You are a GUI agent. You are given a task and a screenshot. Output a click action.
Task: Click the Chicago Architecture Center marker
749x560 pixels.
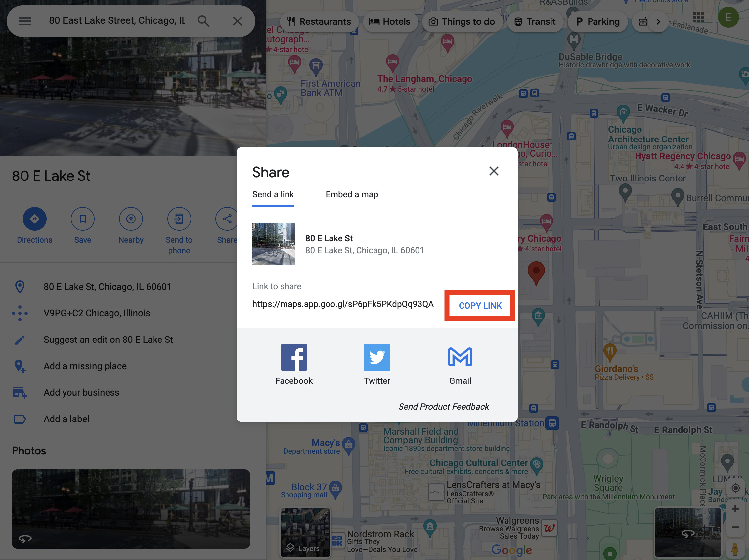pyautogui.click(x=623, y=113)
